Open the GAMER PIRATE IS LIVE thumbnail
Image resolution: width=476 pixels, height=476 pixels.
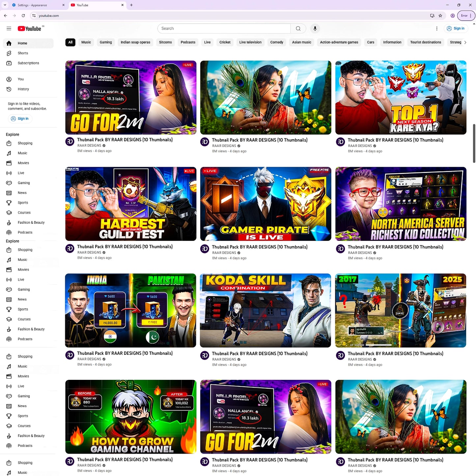coord(266,204)
